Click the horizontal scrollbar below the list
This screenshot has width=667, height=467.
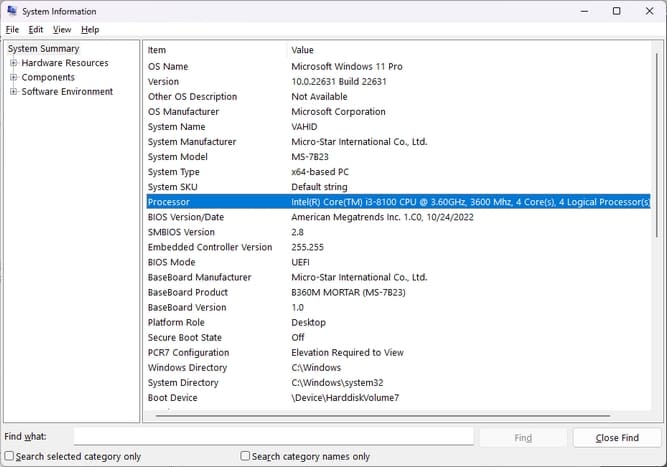tap(383, 416)
